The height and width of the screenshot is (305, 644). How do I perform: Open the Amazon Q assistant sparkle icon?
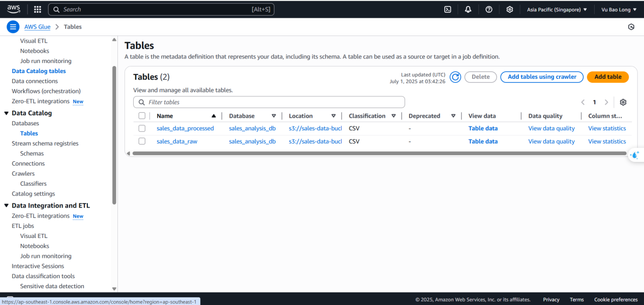[635, 155]
